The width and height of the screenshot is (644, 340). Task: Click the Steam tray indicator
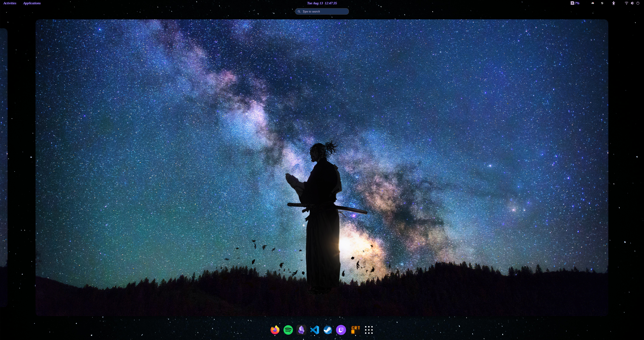click(602, 3)
